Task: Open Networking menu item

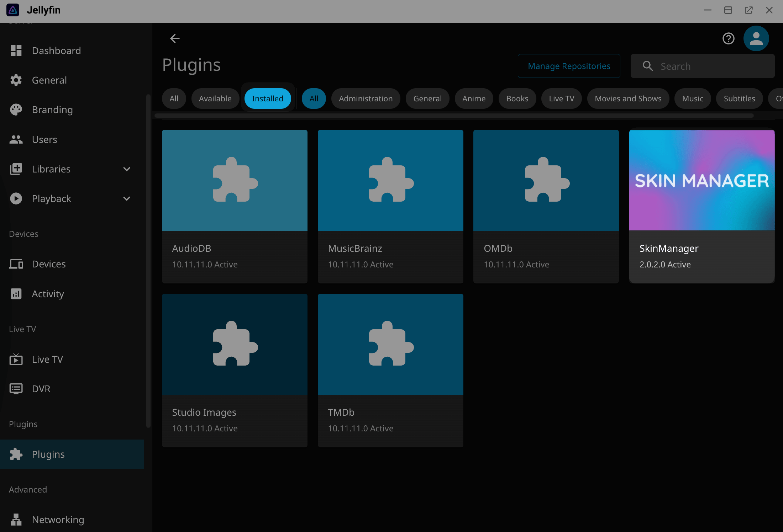Action: [72, 520]
